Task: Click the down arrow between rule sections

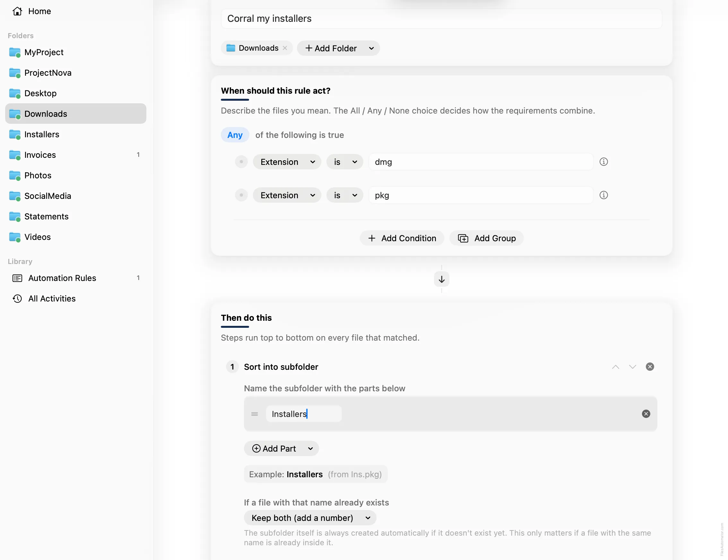Action: [x=442, y=279]
